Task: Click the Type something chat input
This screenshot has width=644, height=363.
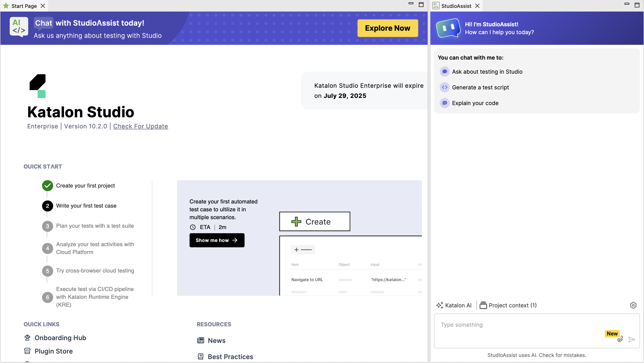Action: (x=537, y=330)
